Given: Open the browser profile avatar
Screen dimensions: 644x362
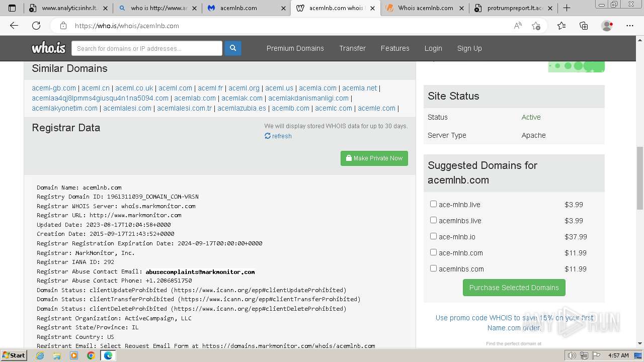Looking at the screenshot, I should pyautogui.click(x=607, y=26).
